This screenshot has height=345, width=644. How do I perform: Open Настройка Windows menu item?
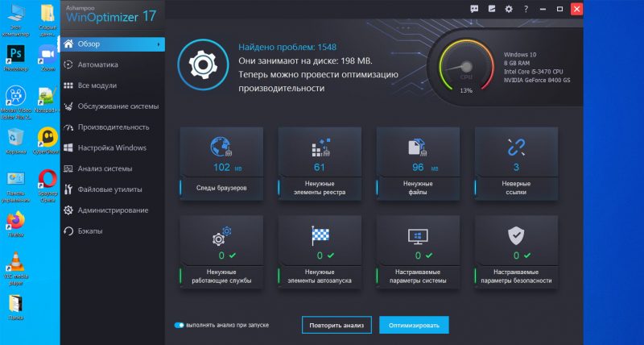tap(112, 148)
